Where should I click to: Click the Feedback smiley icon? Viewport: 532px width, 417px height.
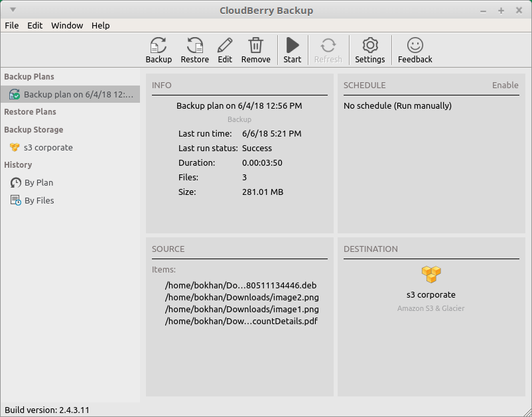click(415, 46)
